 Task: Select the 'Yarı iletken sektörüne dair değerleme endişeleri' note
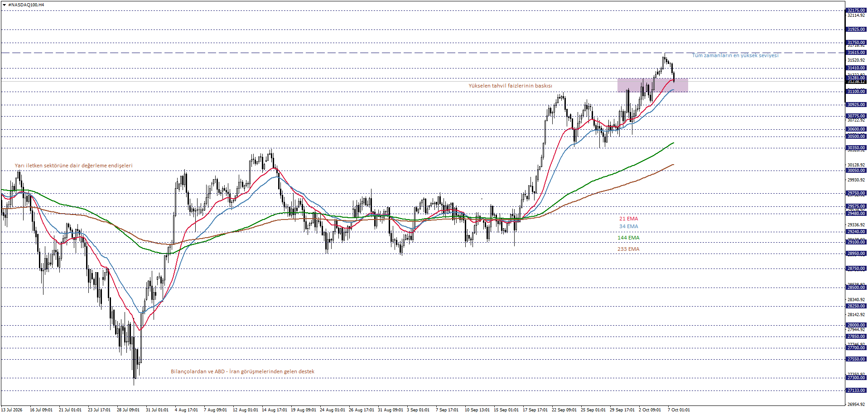coord(74,166)
